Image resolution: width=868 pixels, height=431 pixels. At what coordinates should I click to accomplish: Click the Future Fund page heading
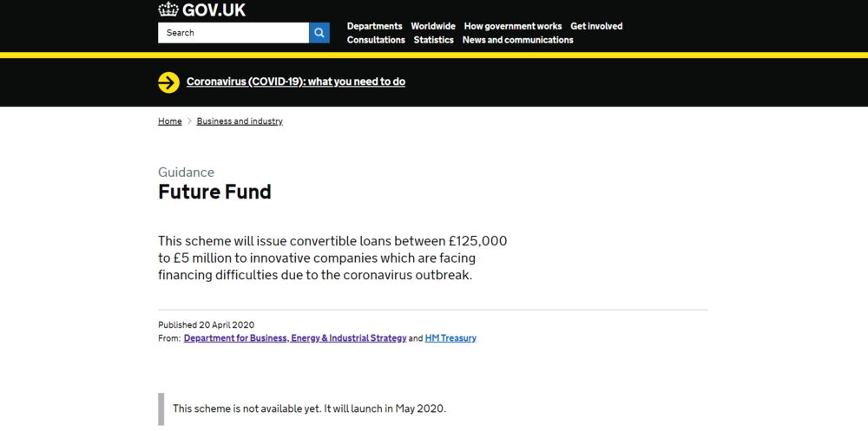214,192
